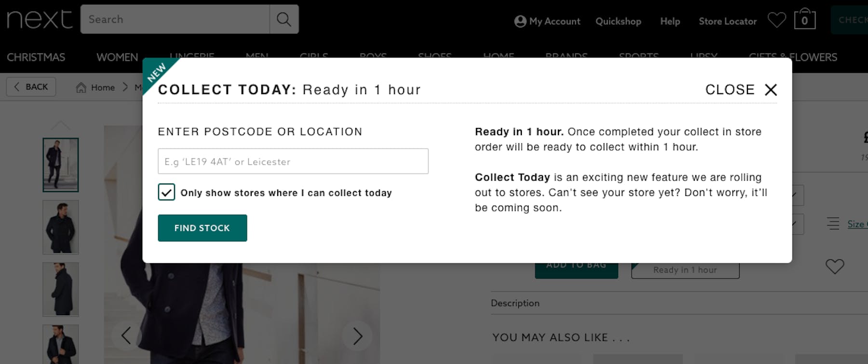Open the shopping bag icon
868x364 pixels.
pyautogui.click(x=805, y=19)
